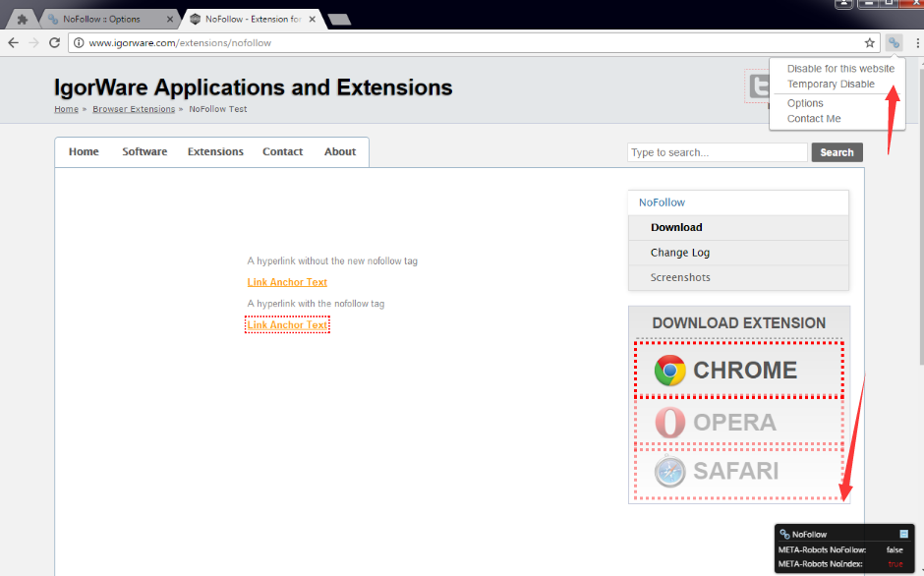This screenshot has width=924, height=576.
Task: Collapse the NoFollow info panel
Action: click(904, 534)
